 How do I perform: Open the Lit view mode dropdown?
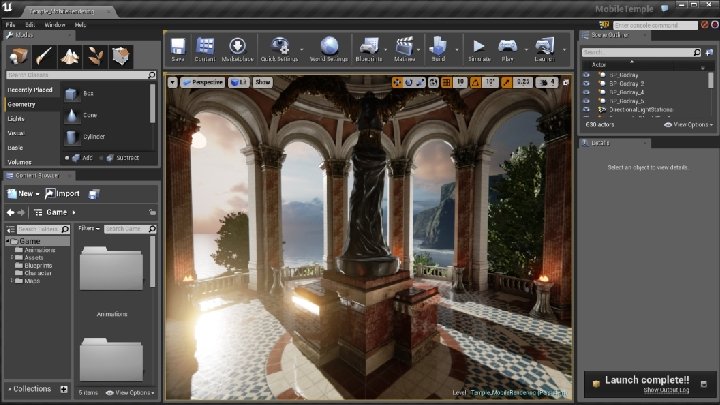point(239,82)
